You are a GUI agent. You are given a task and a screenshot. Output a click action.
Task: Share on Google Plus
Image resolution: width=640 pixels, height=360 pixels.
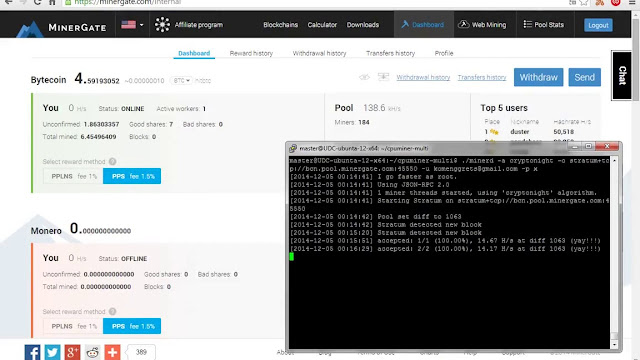(72, 352)
